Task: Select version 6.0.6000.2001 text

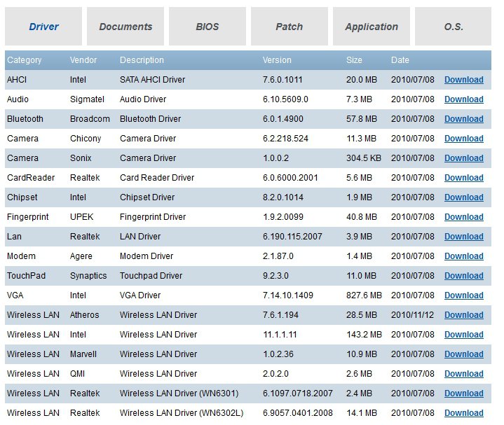Action: pos(290,178)
